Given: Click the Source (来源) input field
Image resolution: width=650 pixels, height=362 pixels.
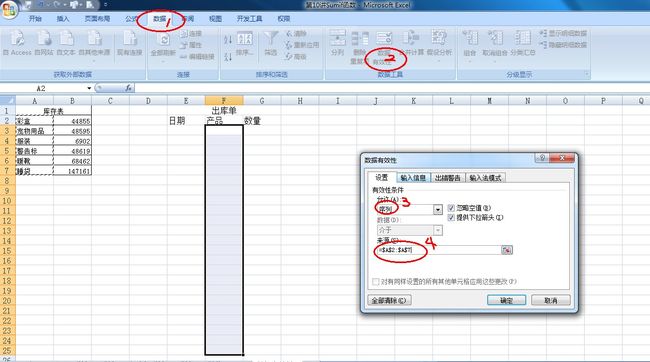Looking at the screenshot, I should tap(439, 250).
